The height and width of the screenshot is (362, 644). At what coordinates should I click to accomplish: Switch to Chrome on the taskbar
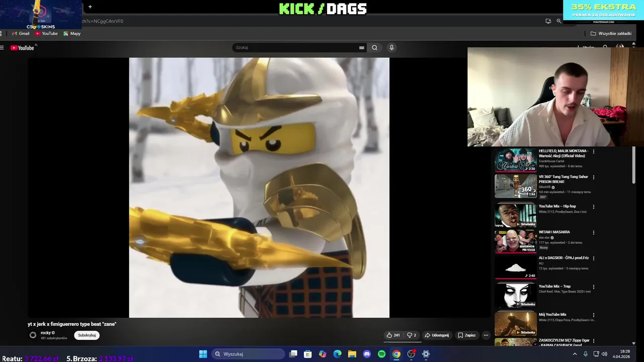[396, 354]
